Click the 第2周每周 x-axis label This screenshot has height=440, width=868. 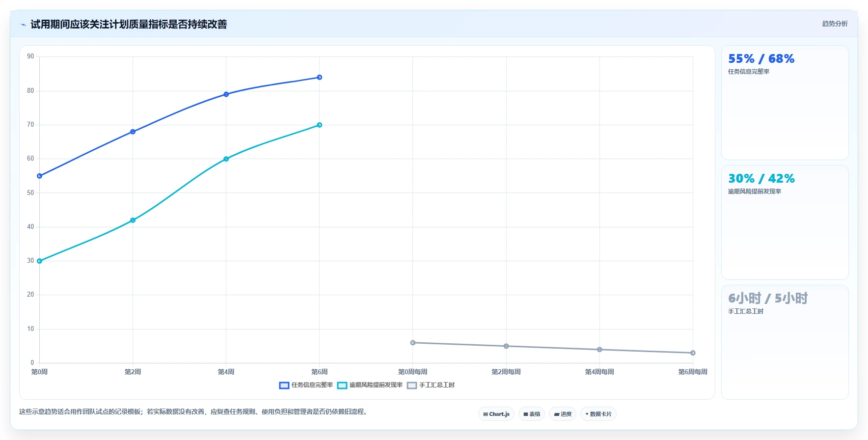tap(506, 372)
